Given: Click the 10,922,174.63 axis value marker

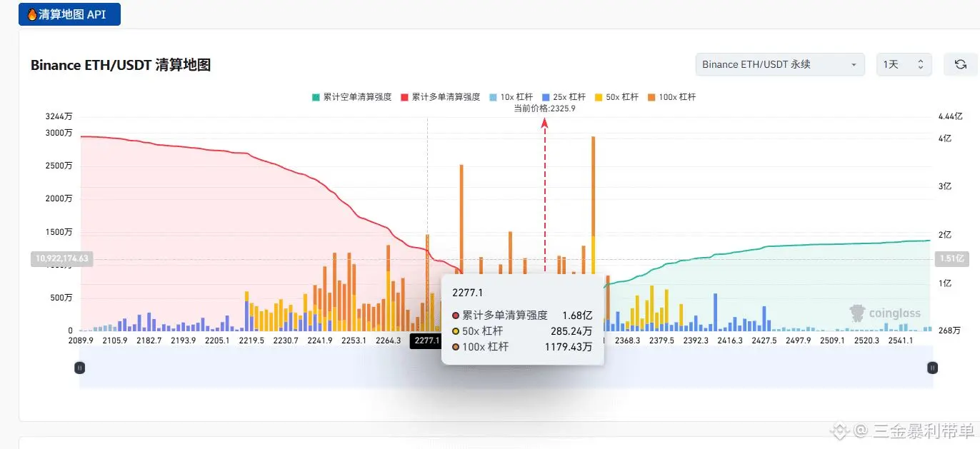Looking at the screenshot, I should pos(61,258).
